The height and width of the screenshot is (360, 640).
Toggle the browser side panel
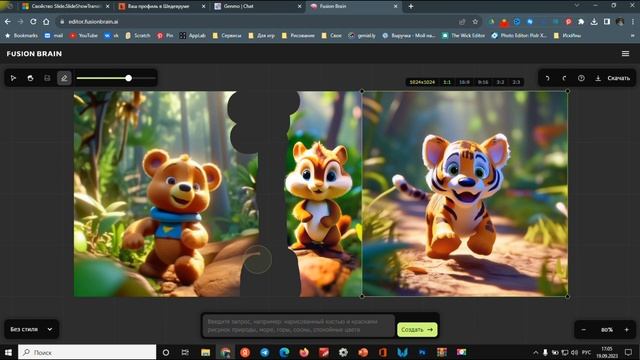[607, 22]
